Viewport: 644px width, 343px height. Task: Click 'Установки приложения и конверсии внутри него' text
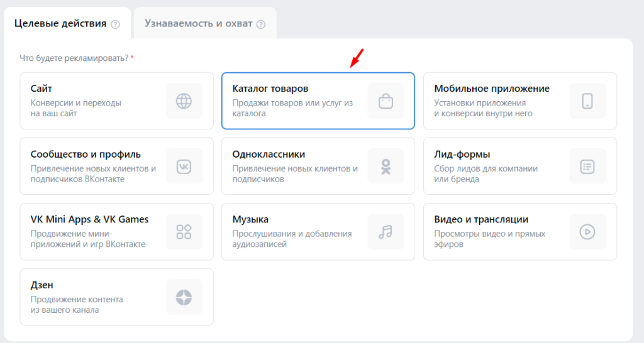tap(483, 108)
